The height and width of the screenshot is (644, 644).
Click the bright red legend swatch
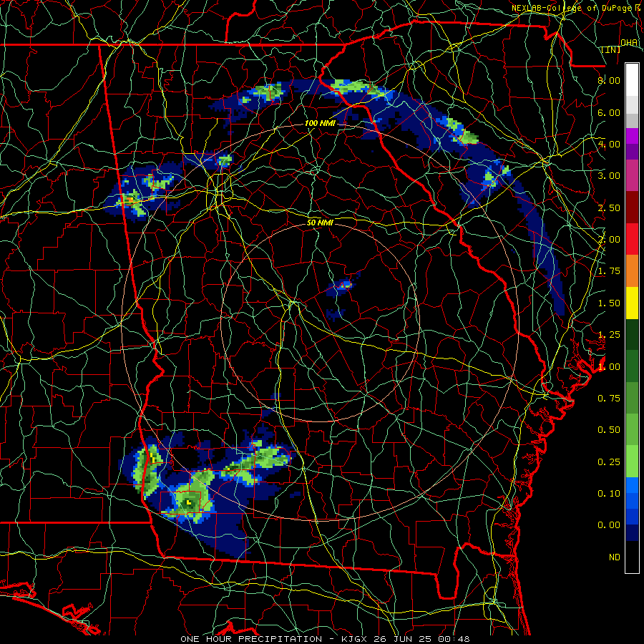click(x=632, y=239)
